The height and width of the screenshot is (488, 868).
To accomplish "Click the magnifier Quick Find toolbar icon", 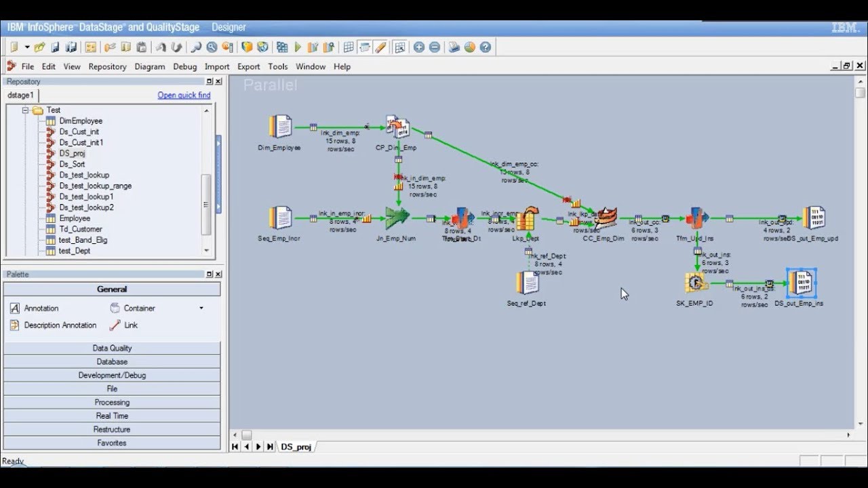I will coord(196,47).
